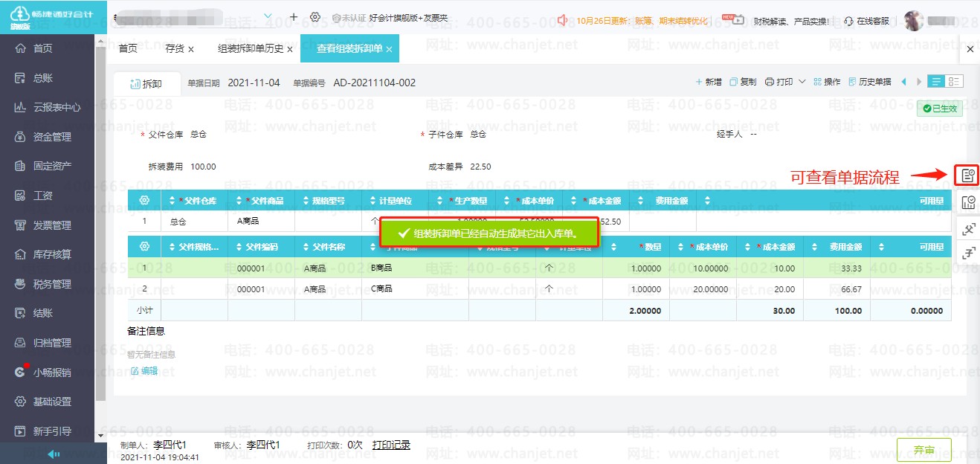Switch to the 组装拆卸单历史 tab

point(250,49)
